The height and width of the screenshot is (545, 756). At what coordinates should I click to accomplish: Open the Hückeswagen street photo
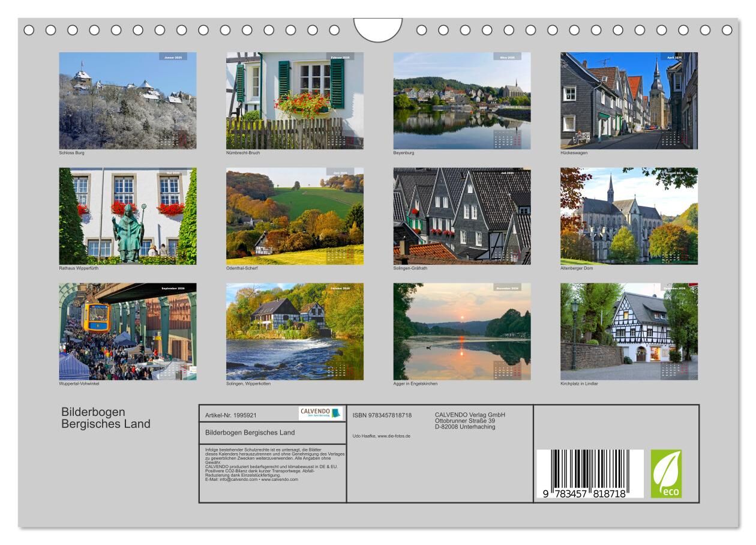point(629,100)
